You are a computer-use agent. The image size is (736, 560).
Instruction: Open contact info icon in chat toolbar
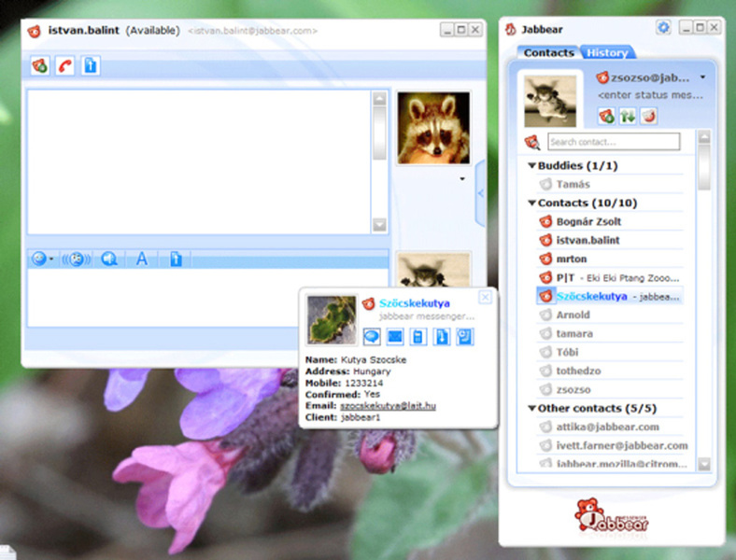coord(90,65)
